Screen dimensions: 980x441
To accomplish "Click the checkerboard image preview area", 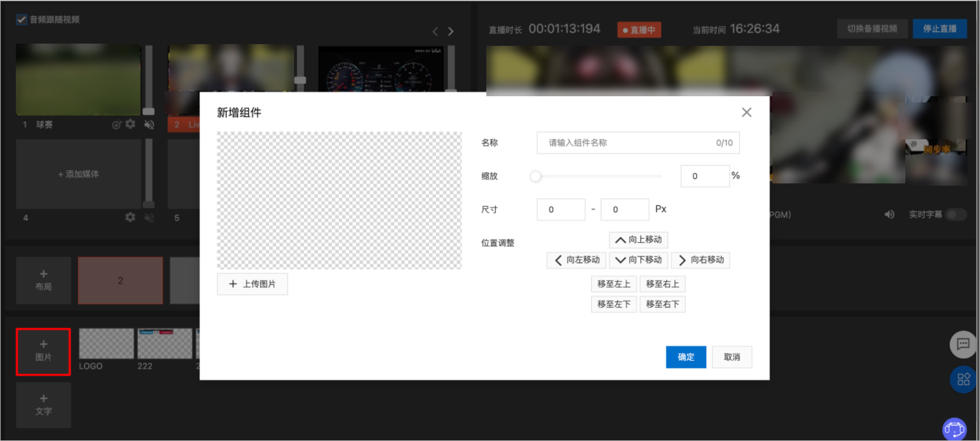I will pos(339,200).
